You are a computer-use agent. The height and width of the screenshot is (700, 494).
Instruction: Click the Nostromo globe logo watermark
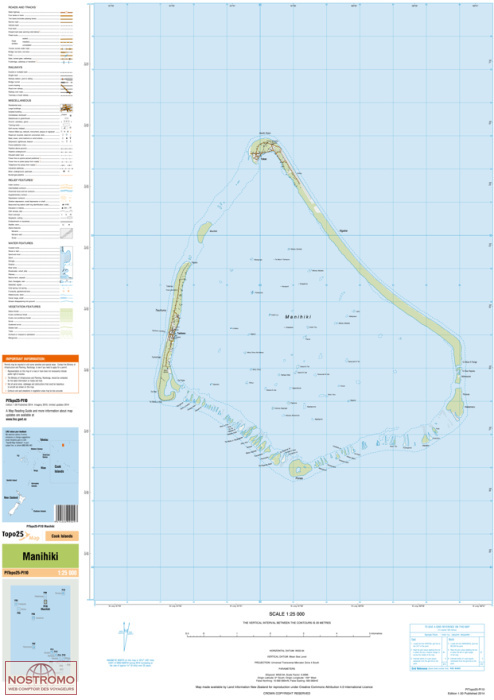41,679
